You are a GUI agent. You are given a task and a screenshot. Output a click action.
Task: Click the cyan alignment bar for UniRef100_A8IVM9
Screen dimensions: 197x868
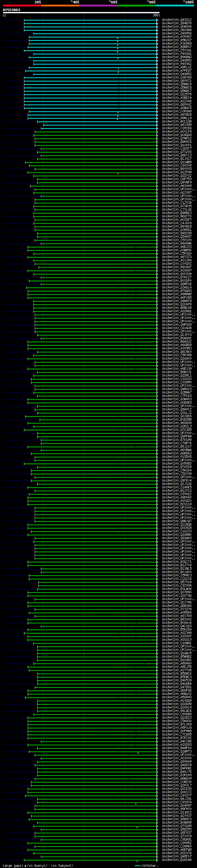(101, 125)
